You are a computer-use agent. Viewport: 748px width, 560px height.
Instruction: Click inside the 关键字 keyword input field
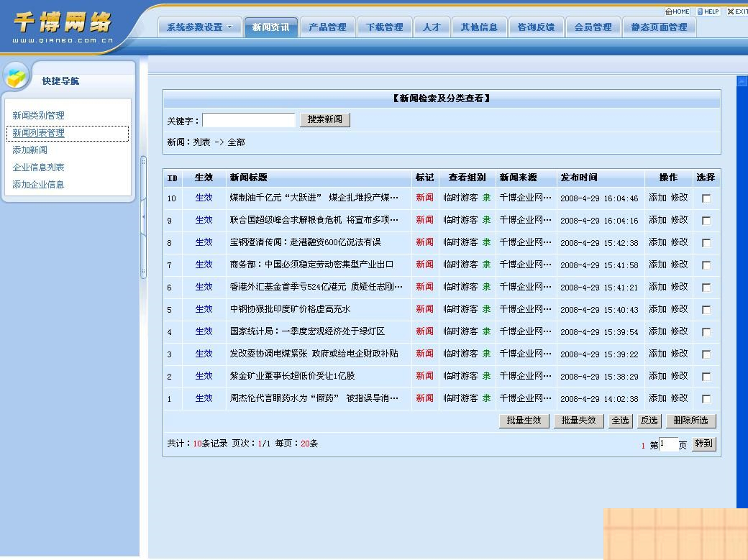click(248, 119)
